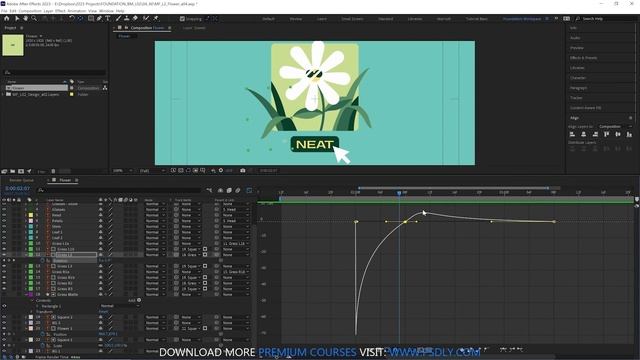This screenshot has height=360, width=640.
Task: Select the Zoom magnifier tool
Action: pos(34,18)
